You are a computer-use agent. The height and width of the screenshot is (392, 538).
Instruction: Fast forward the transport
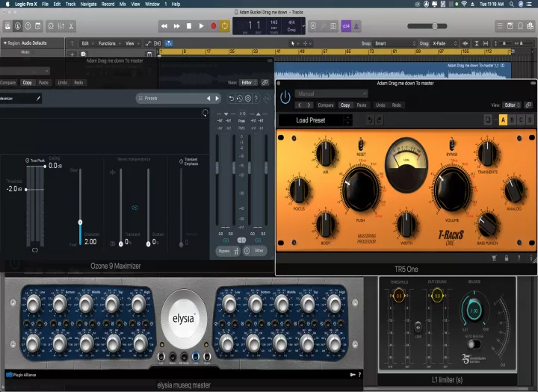click(176, 26)
